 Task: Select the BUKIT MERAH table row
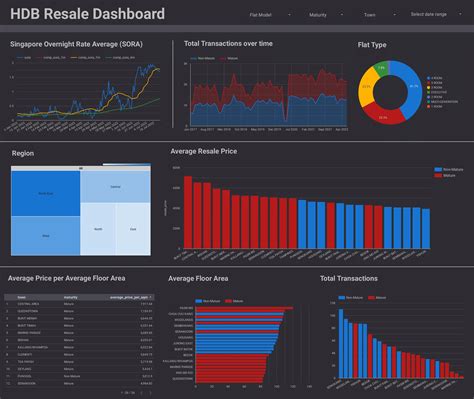[79, 318]
